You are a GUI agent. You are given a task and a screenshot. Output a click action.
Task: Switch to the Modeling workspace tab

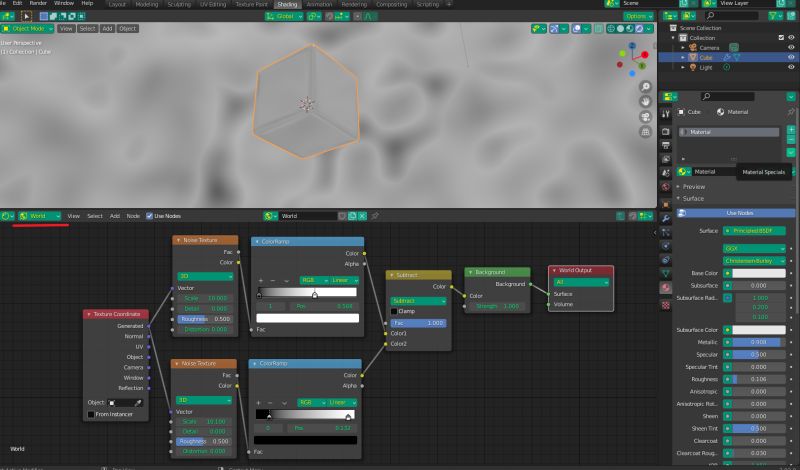[x=147, y=4]
